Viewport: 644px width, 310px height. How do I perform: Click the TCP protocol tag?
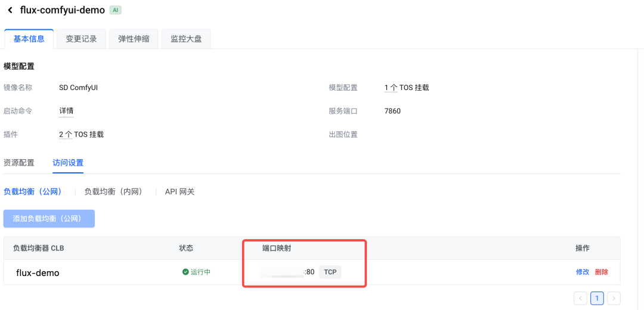(x=330, y=272)
